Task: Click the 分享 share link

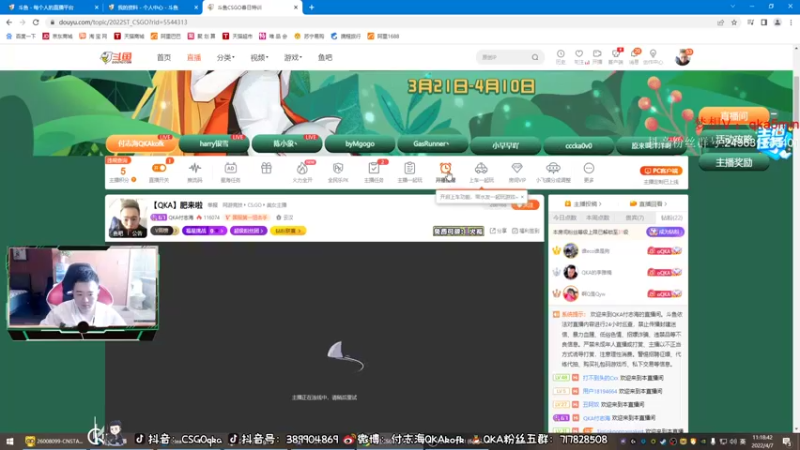Action: click(498, 231)
